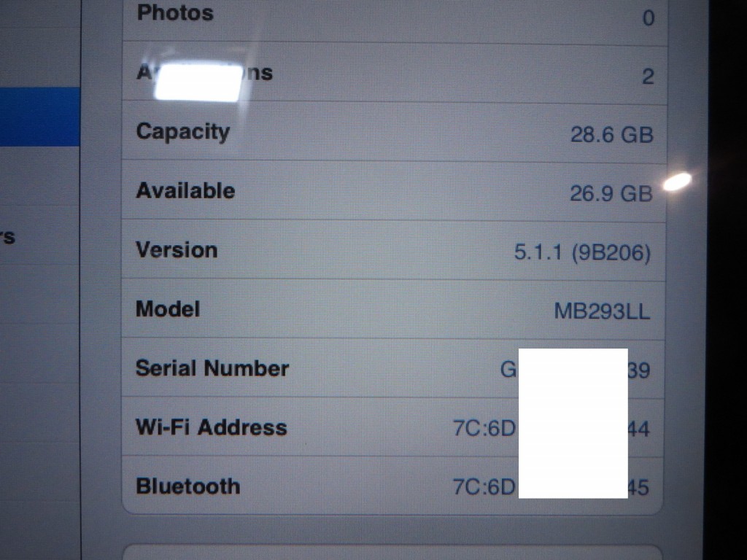Tap the Bluetooth address ending in 45
This screenshot has height=560, width=747.
[x=551, y=487]
